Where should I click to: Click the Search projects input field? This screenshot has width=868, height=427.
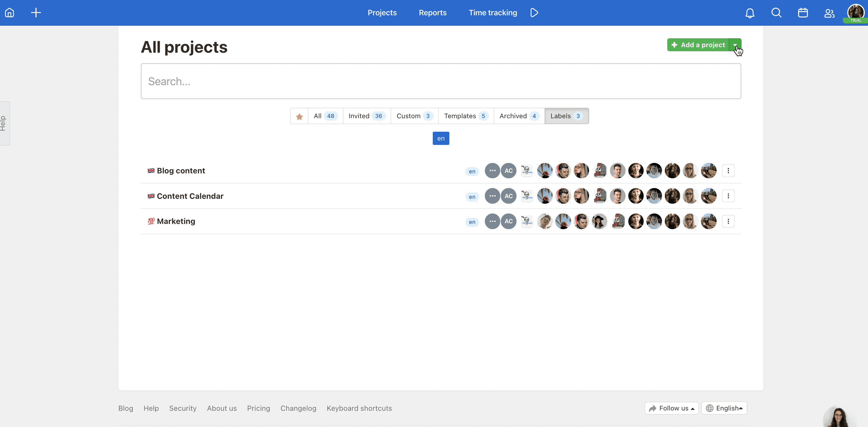pos(441,81)
